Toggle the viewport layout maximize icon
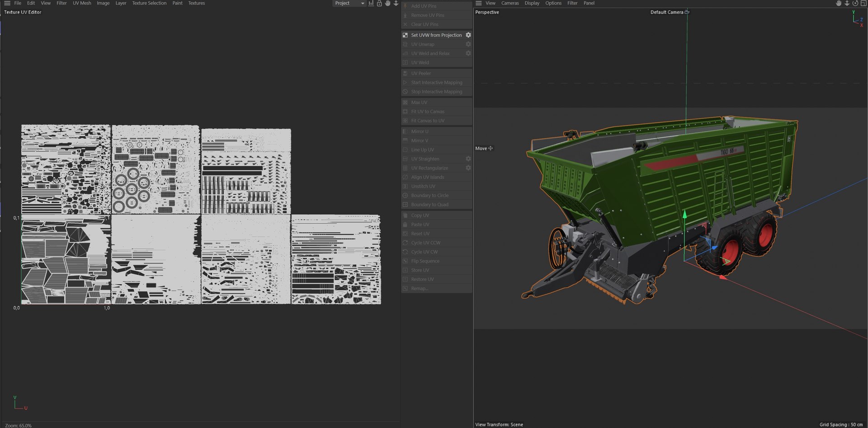Screen dimensions: 868x428 coord(863,3)
